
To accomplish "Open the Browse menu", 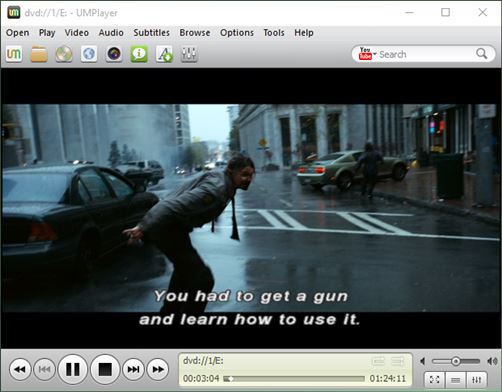I will [195, 33].
